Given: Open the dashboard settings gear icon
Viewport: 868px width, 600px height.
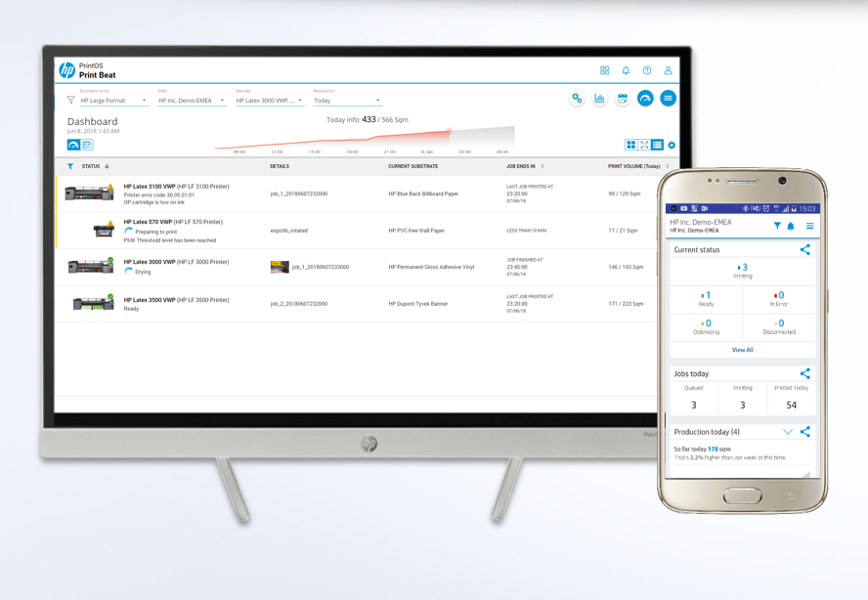Looking at the screenshot, I should point(672,145).
